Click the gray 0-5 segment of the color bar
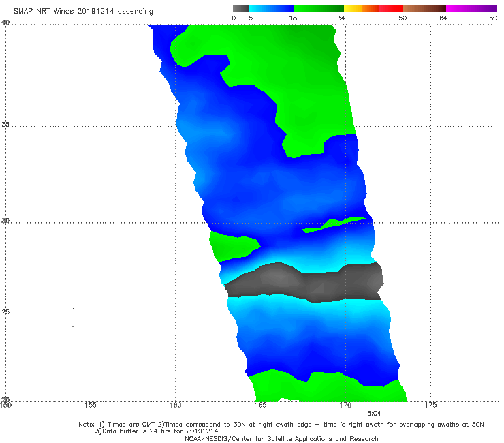 pos(241,8)
